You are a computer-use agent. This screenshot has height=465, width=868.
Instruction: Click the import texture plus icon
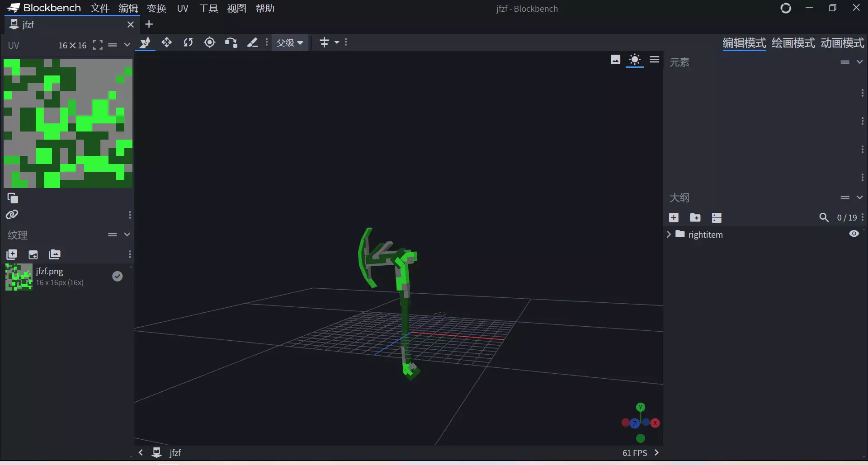point(12,254)
